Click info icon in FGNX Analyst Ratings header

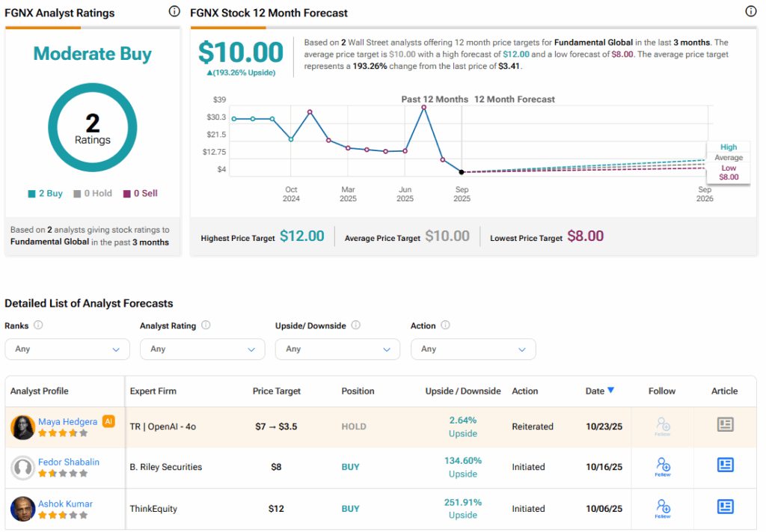[174, 11]
